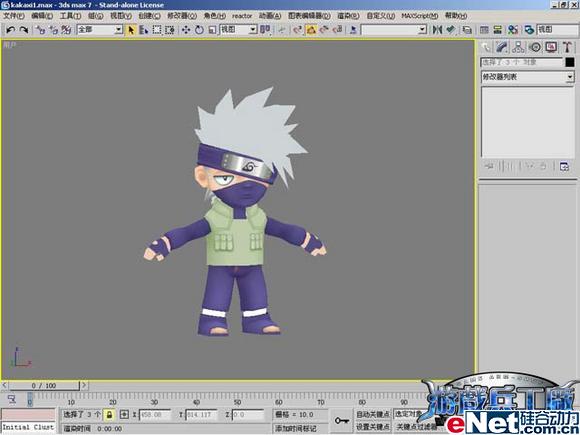Toggle the 自动关键点 Auto Key button
Viewport: 580px width, 435px height.
[x=373, y=414]
